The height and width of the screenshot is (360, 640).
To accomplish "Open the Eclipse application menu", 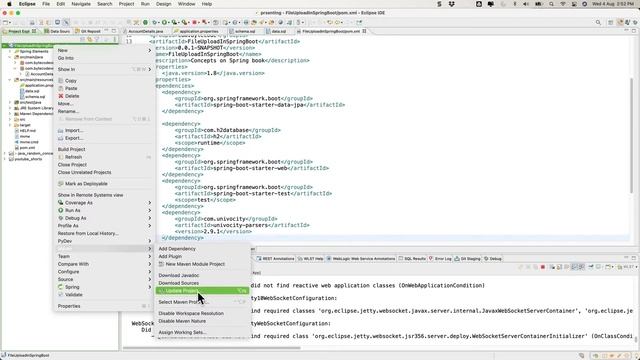I will (x=27, y=4).
